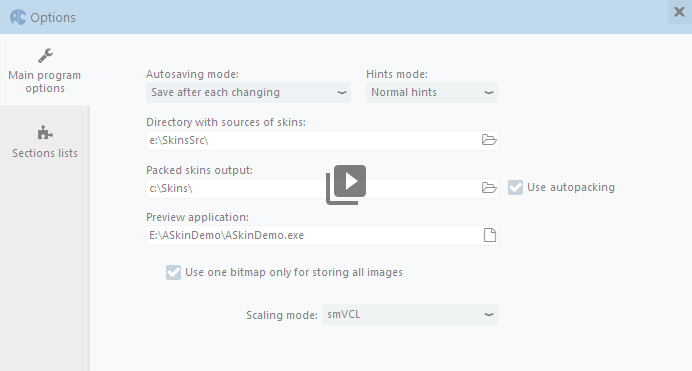Click the wrench icon for Main program options
The width and height of the screenshot is (692, 371).
coord(45,56)
